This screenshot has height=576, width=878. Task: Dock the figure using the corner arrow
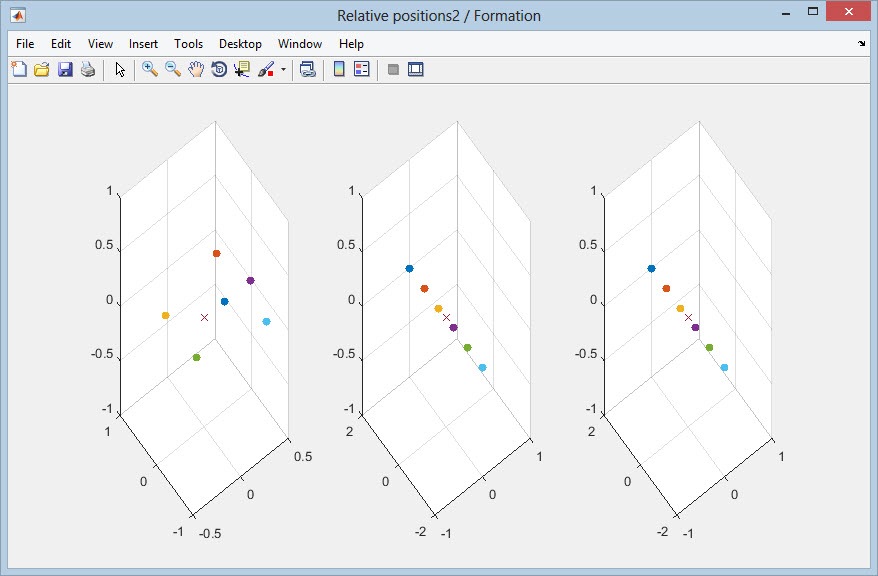[x=861, y=44]
